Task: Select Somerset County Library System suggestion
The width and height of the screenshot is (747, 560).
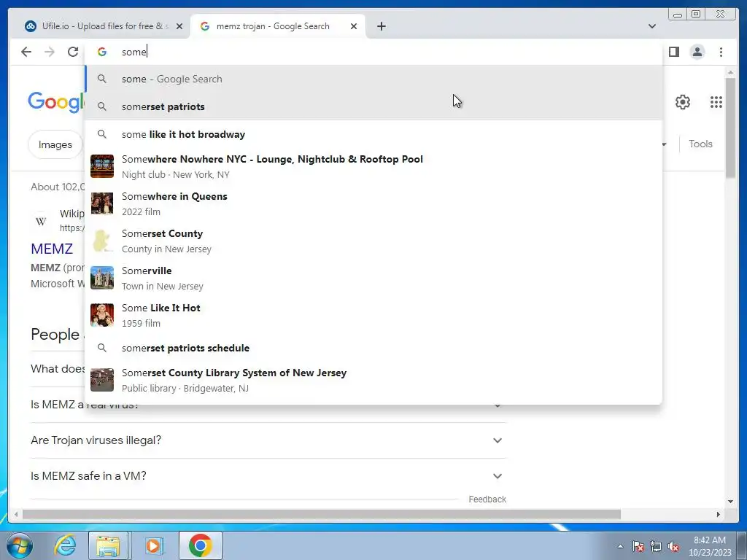Action: click(x=373, y=380)
